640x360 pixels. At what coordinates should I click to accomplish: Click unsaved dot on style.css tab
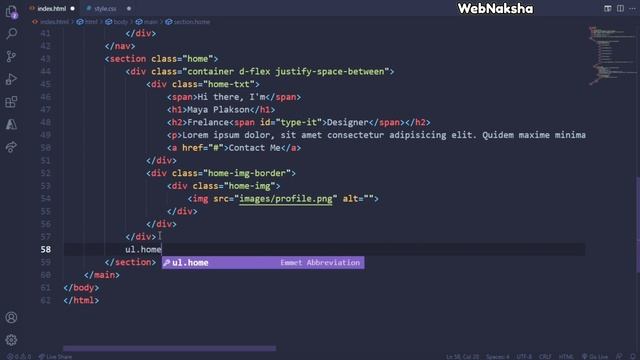[x=129, y=9]
